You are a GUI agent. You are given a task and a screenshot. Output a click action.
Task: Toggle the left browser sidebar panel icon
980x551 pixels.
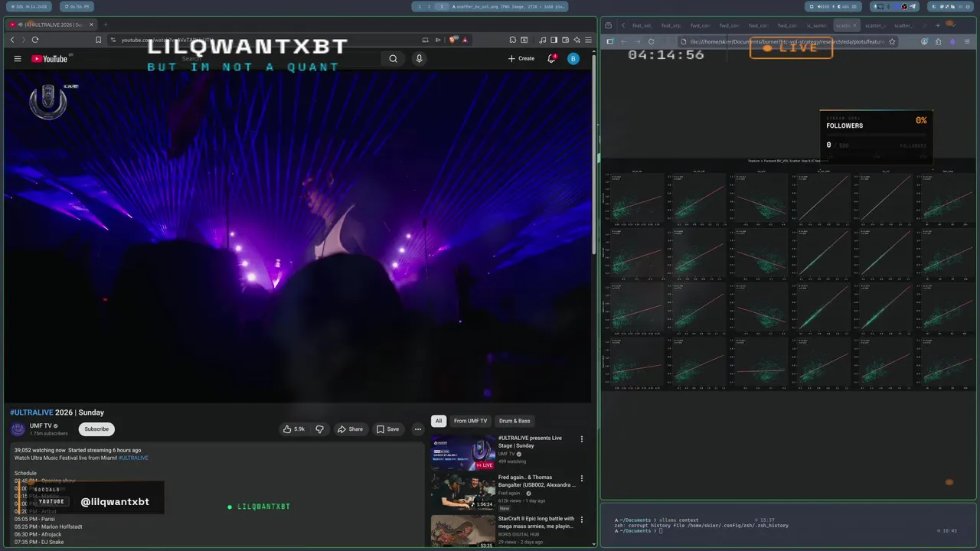554,40
